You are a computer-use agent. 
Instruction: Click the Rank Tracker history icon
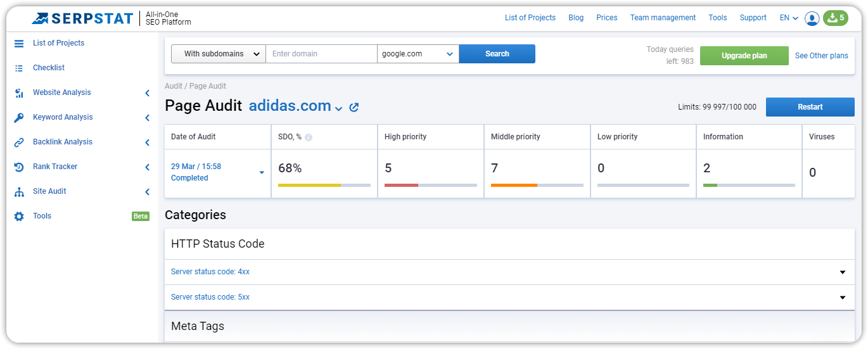19,167
